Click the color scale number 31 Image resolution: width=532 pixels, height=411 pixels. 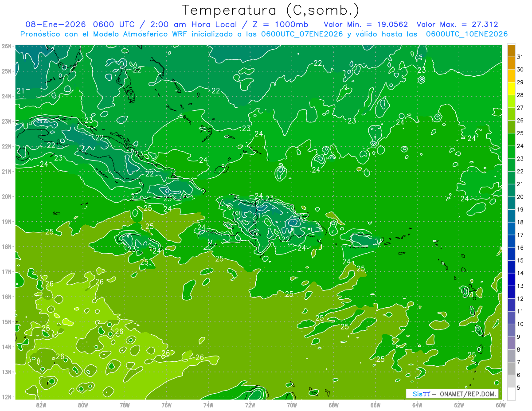(520, 57)
